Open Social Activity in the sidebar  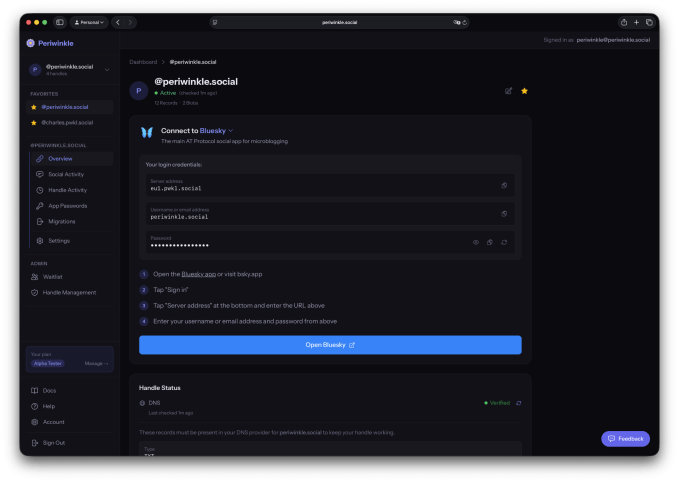66,174
